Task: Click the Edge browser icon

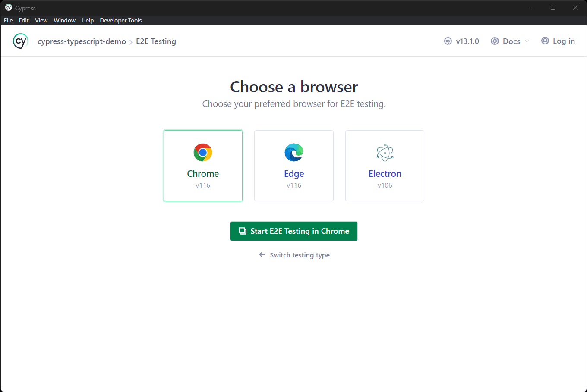Action: (x=294, y=152)
